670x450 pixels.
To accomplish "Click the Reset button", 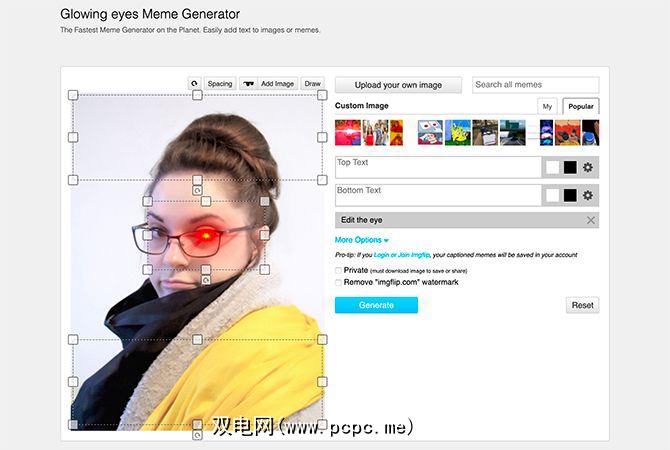I will pos(582,305).
